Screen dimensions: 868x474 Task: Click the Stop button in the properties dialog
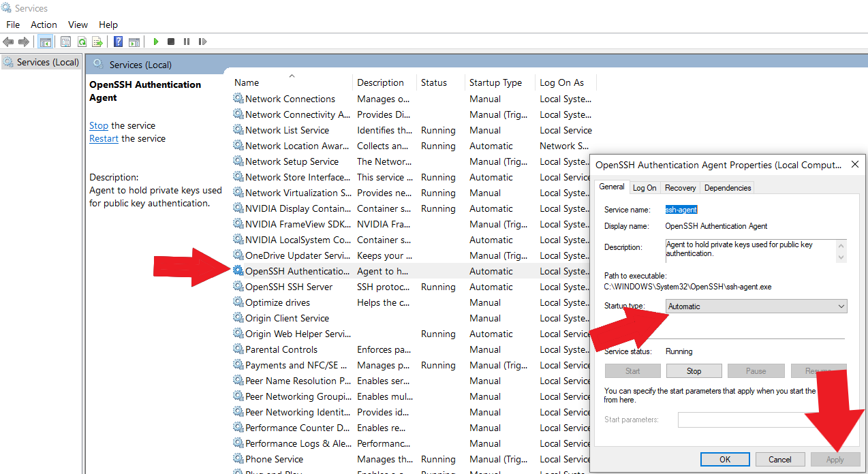click(x=694, y=371)
